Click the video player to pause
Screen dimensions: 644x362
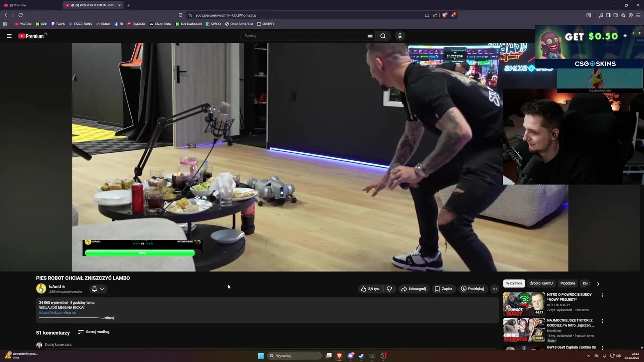pos(320,157)
